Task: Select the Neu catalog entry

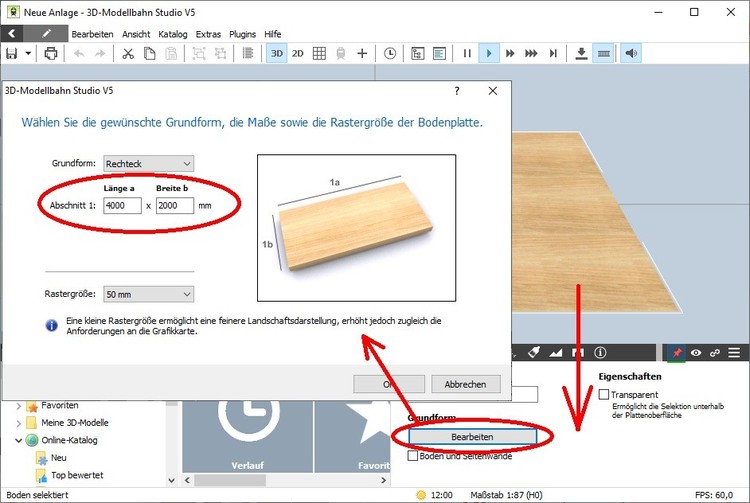Action: click(58, 458)
